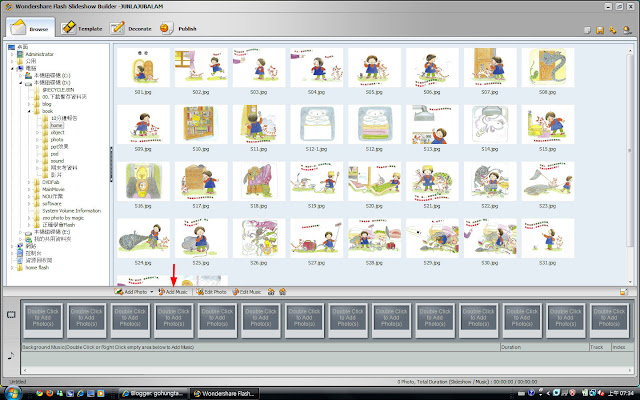Select the S29.jpg thumbnail
The image size is (640, 400).
point(432,238)
